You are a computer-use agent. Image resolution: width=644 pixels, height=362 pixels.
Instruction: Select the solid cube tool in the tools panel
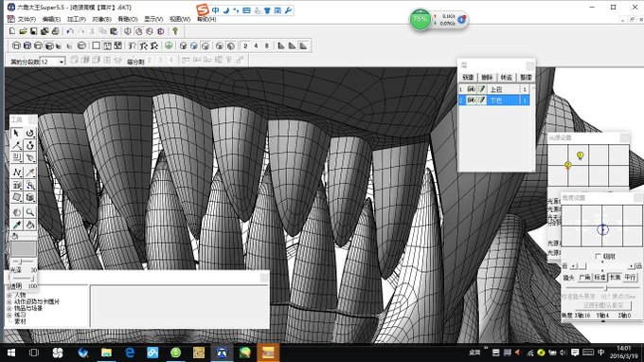pyautogui.click(x=30, y=198)
